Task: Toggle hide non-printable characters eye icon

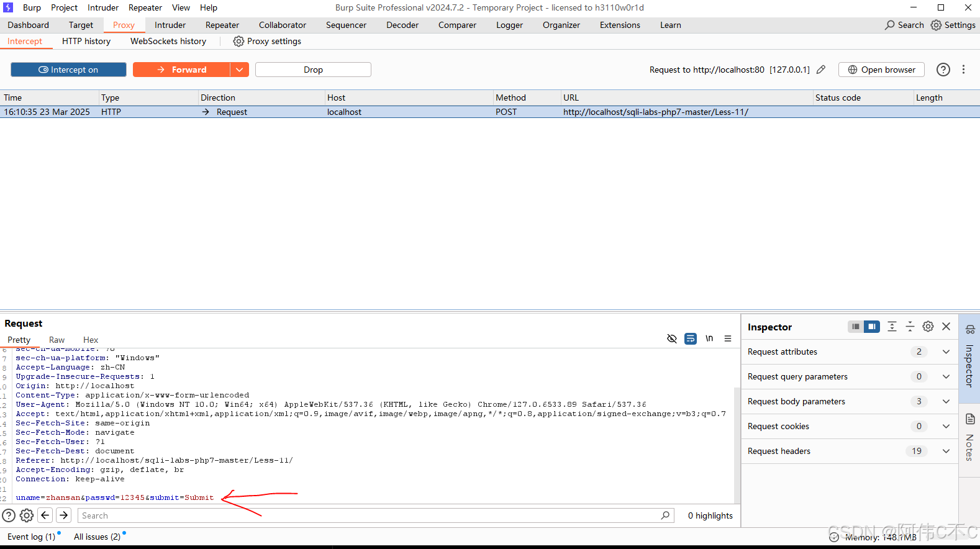Action: point(672,338)
